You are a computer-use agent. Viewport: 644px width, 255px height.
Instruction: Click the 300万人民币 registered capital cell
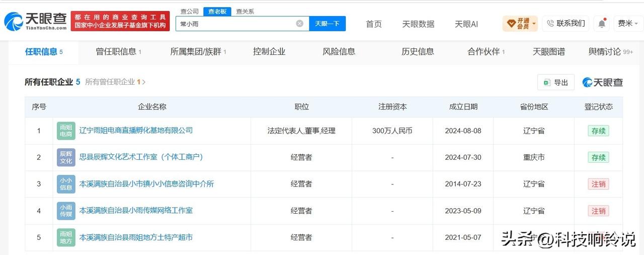coord(392,131)
